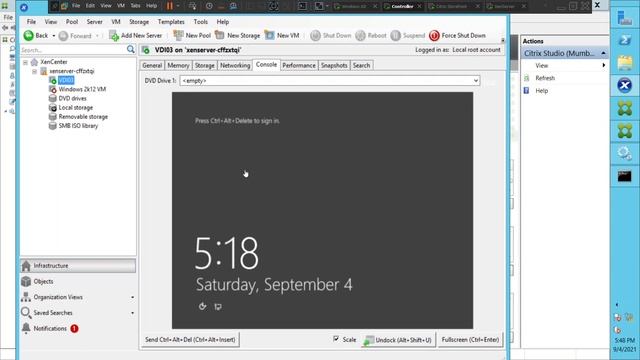
Task: Click the Back navigation button
Action: coord(36,36)
